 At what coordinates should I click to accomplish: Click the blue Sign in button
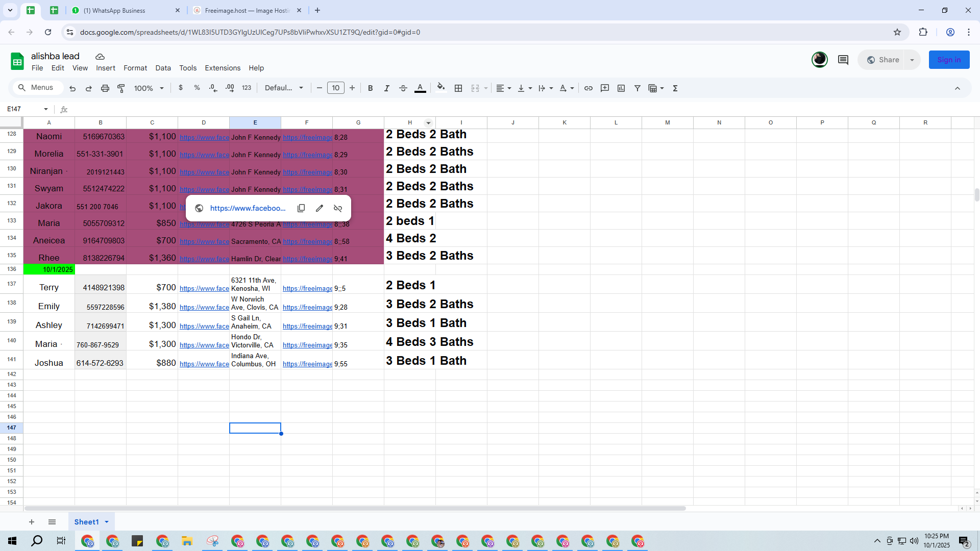click(949, 60)
